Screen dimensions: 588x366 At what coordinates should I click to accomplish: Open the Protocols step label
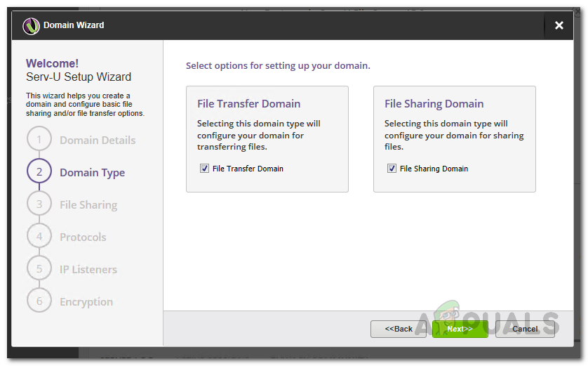coord(83,237)
